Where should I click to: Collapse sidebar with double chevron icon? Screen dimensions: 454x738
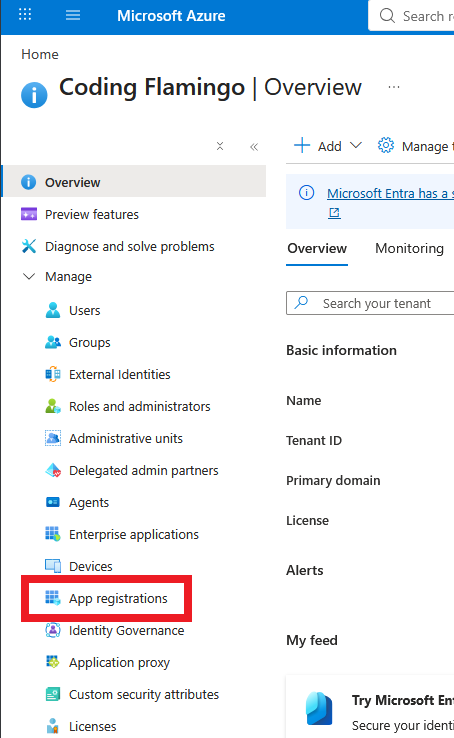click(254, 147)
